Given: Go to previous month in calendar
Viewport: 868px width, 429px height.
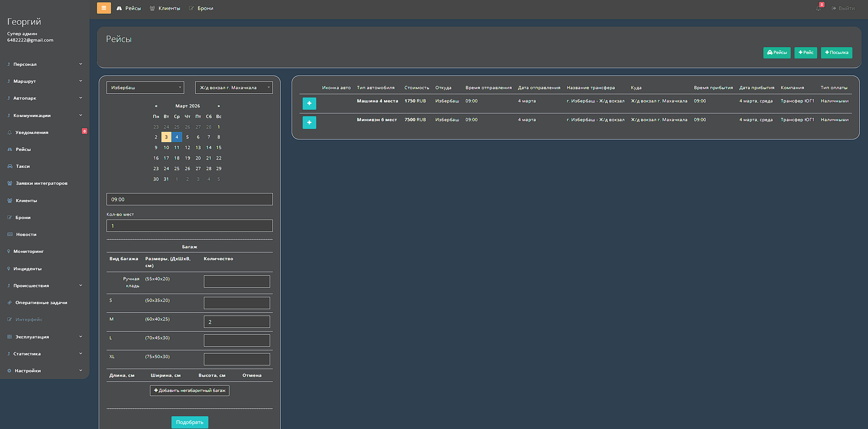Looking at the screenshot, I should [156, 106].
